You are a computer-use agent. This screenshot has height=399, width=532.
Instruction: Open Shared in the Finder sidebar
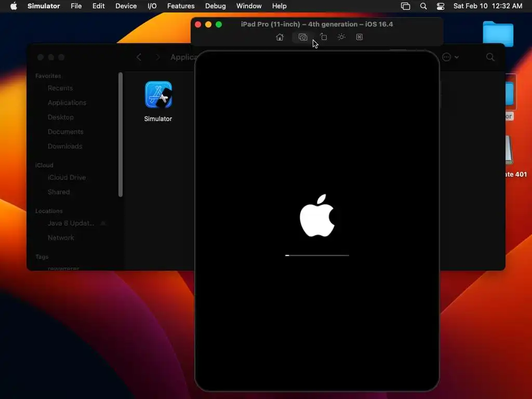click(x=59, y=192)
